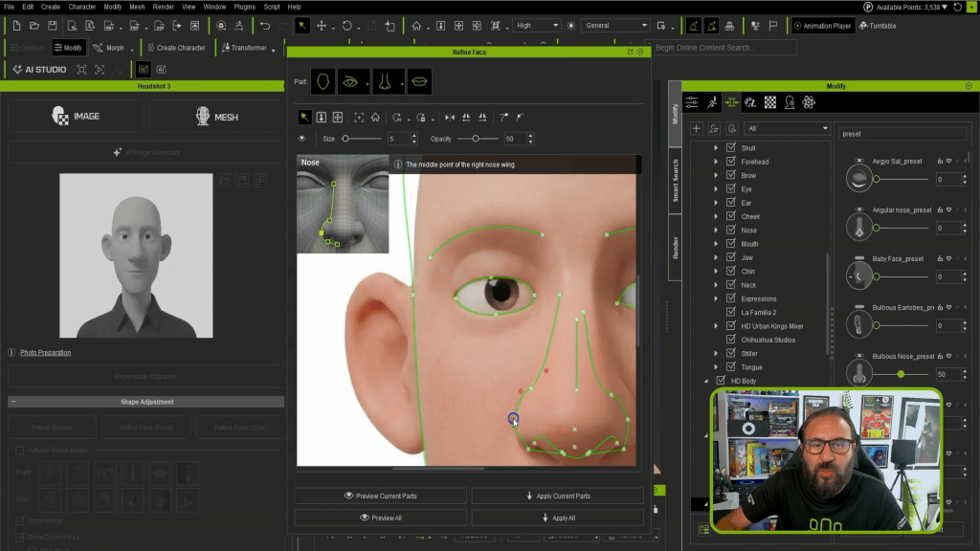Collapse the Shape Adjustment section
The width and height of the screenshot is (980, 551).
[13, 402]
